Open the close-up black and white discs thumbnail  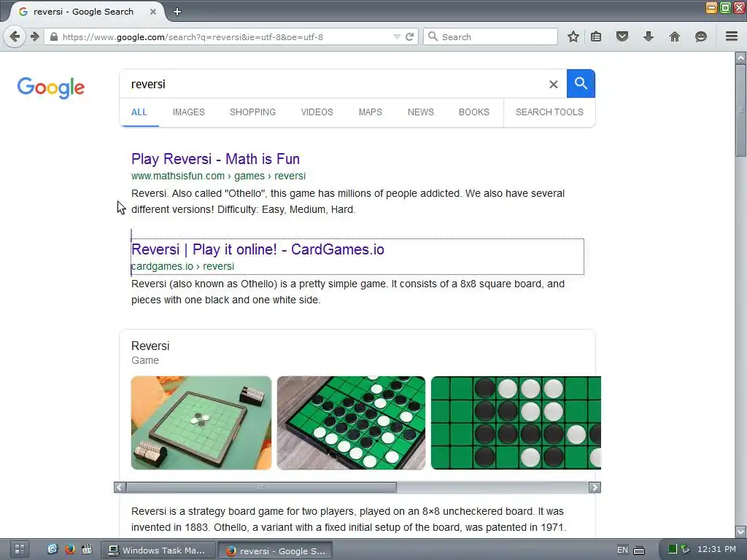(516, 423)
